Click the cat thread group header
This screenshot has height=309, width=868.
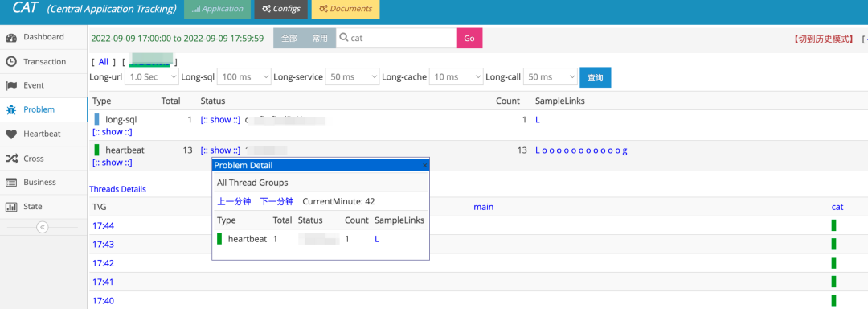point(837,207)
